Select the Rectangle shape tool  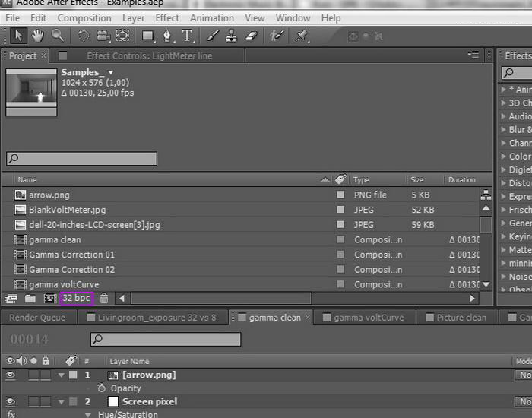[148, 36]
